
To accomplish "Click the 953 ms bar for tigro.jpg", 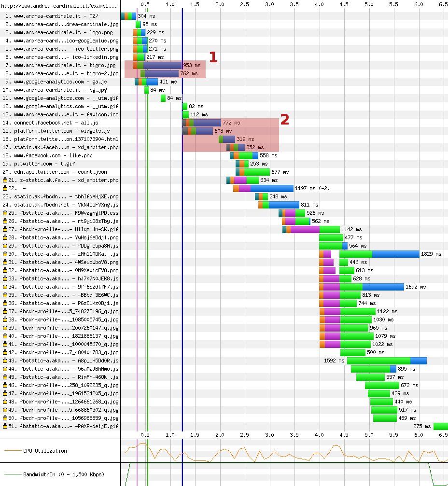I will point(162,65).
